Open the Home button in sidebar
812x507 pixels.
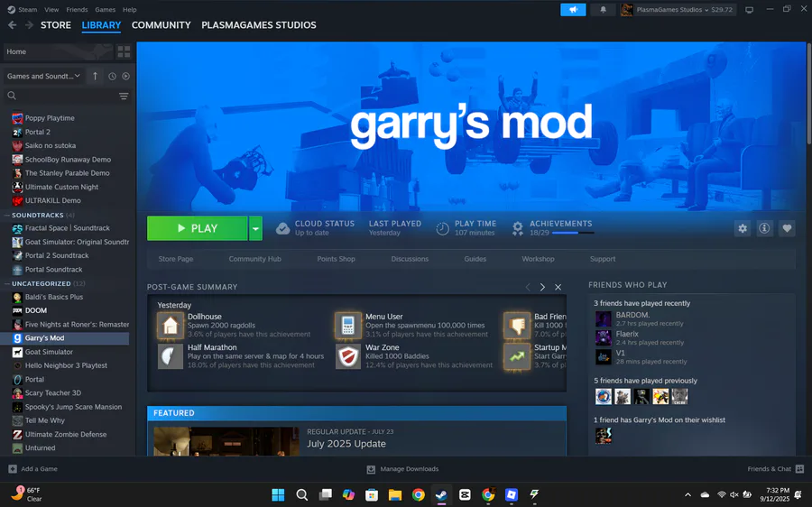(x=58, y=51)
